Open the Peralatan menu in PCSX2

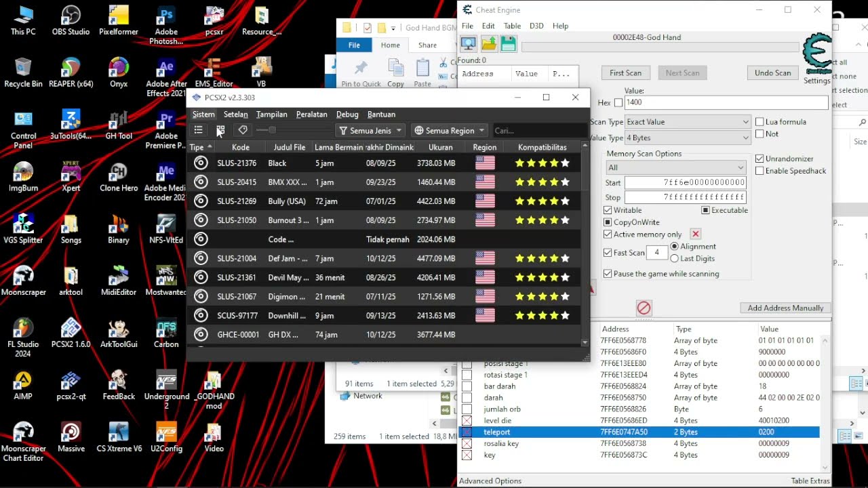(312, 115)
